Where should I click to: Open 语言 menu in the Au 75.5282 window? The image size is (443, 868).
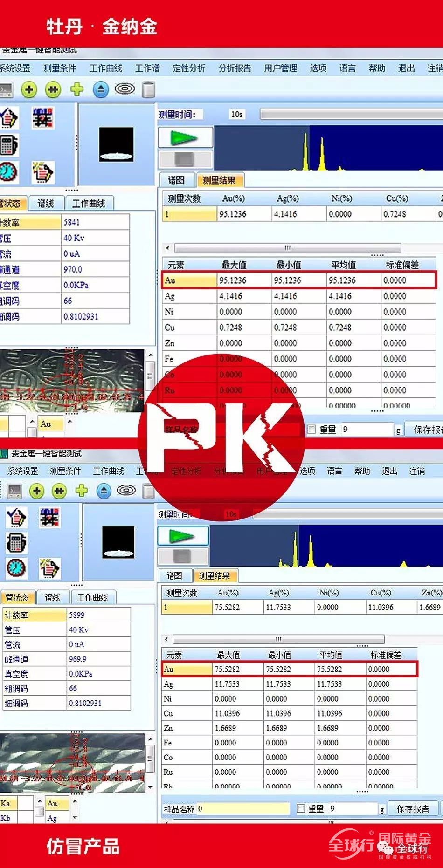click(x=334, y=471)
